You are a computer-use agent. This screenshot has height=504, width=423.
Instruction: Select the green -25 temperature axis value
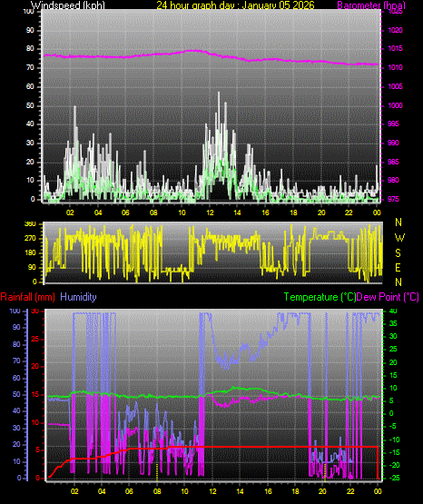coord(395,478)
